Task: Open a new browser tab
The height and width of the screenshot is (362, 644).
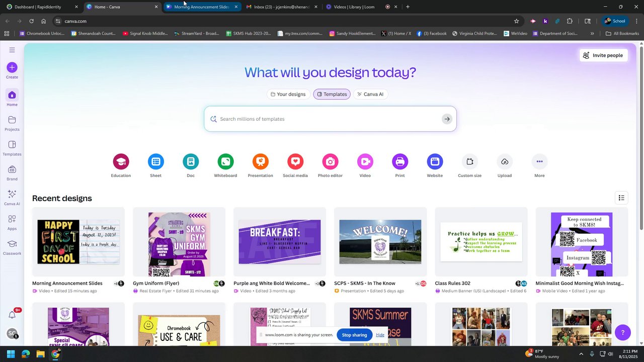Action: click(408, 7)
